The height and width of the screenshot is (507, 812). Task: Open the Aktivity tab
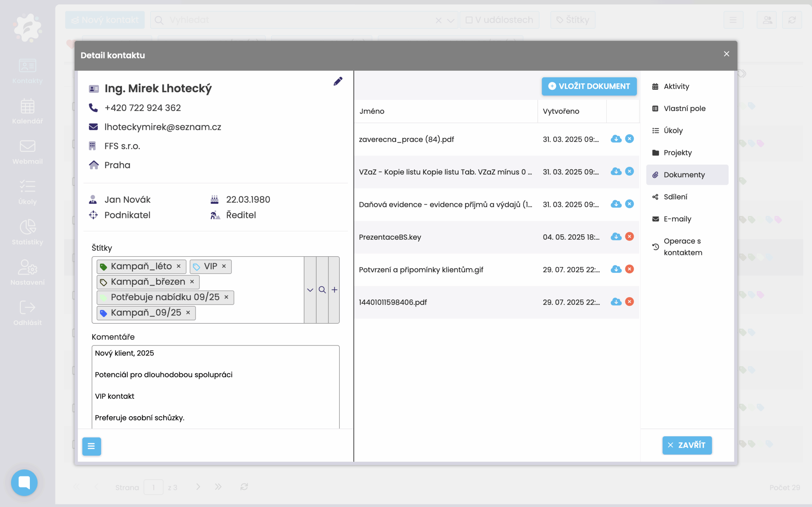676,87
